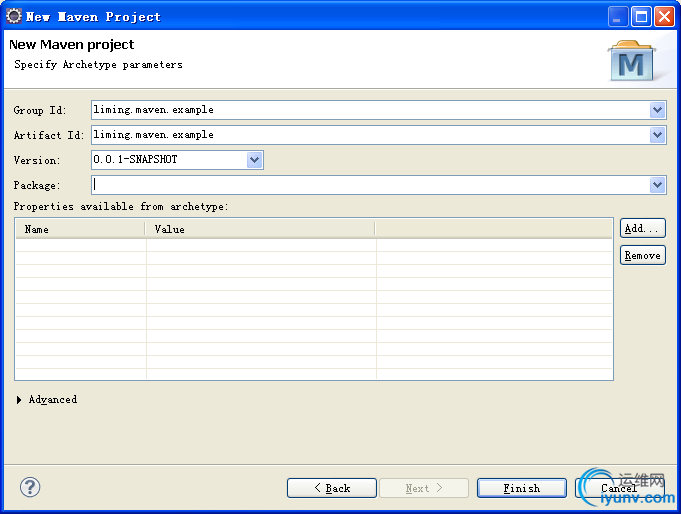Open the Version dropdown arrow

point(255,160)
